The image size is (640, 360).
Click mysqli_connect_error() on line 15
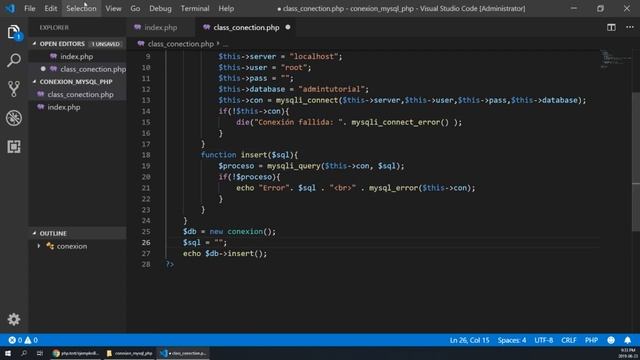click(400, 122)
